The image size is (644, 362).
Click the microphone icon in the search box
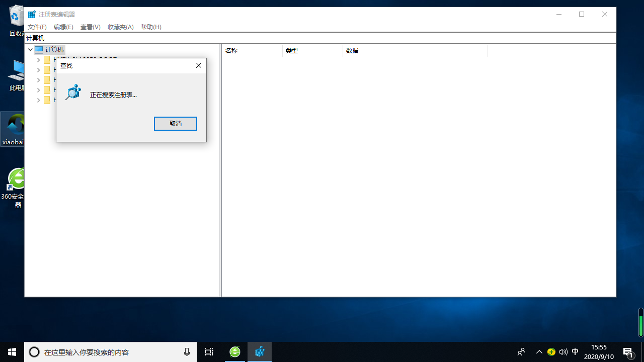click(187, 352)
